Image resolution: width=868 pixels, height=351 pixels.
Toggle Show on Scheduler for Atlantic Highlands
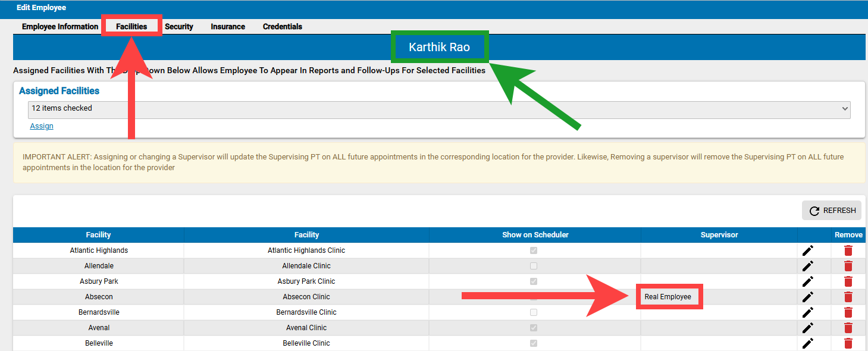point(534,250)
